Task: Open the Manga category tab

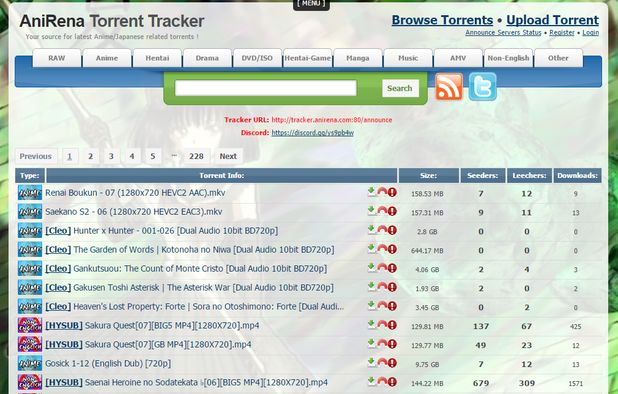Action: (357, 58)
